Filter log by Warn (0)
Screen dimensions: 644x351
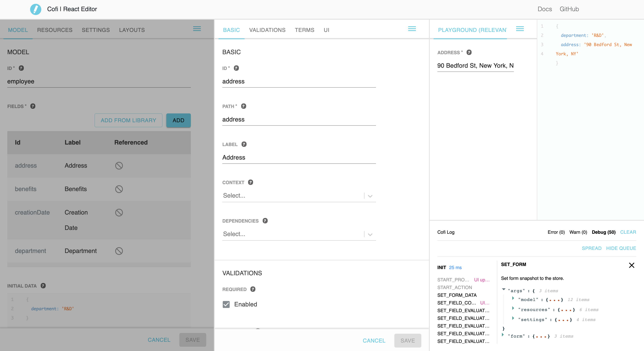pos(578,232)
